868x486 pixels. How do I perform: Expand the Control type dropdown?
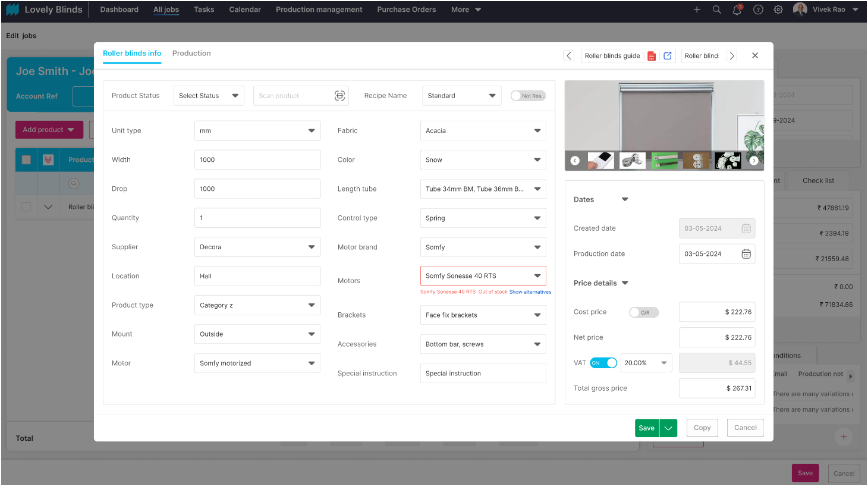(x=483, y=218)
